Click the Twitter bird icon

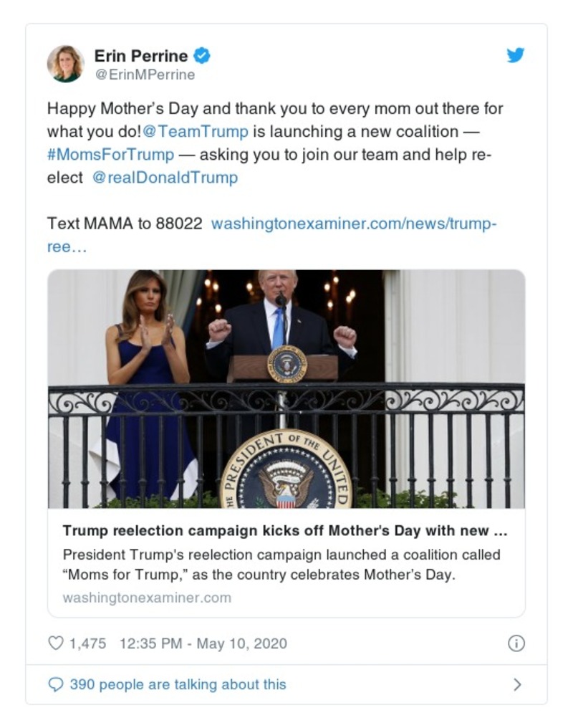point(515,54)
